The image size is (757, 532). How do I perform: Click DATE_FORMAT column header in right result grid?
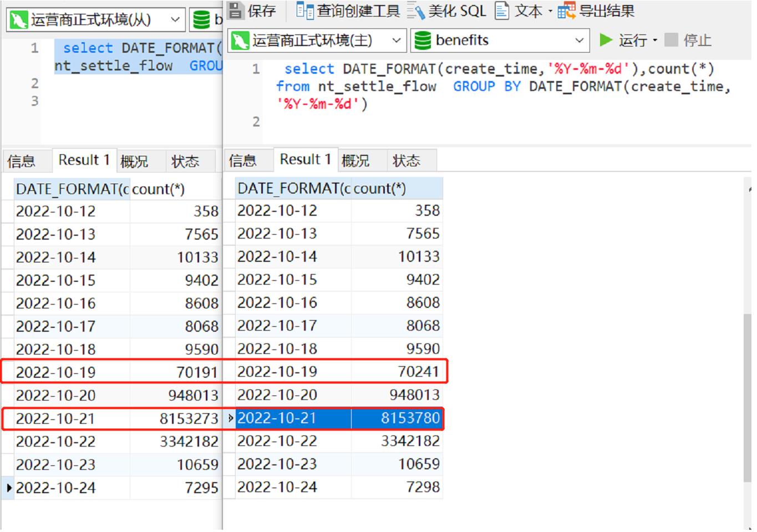(294, 189)
